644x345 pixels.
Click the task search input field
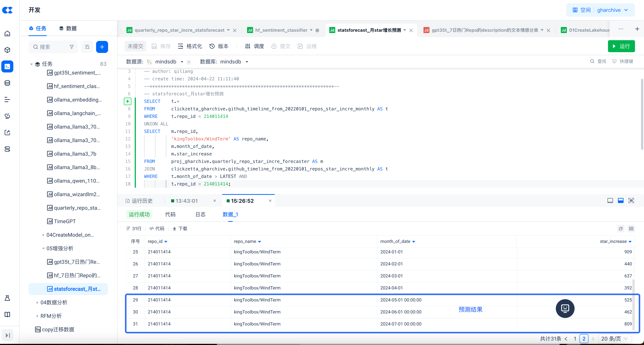[53, 47]
